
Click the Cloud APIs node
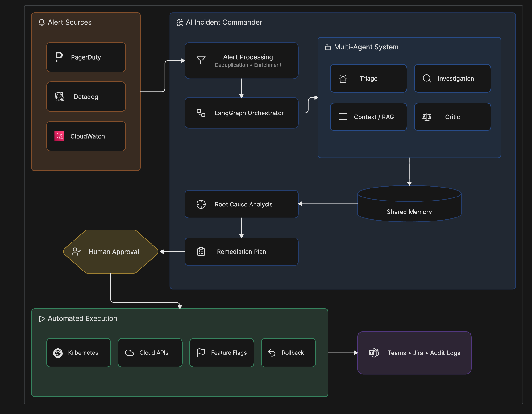click(x=150, y=353)
